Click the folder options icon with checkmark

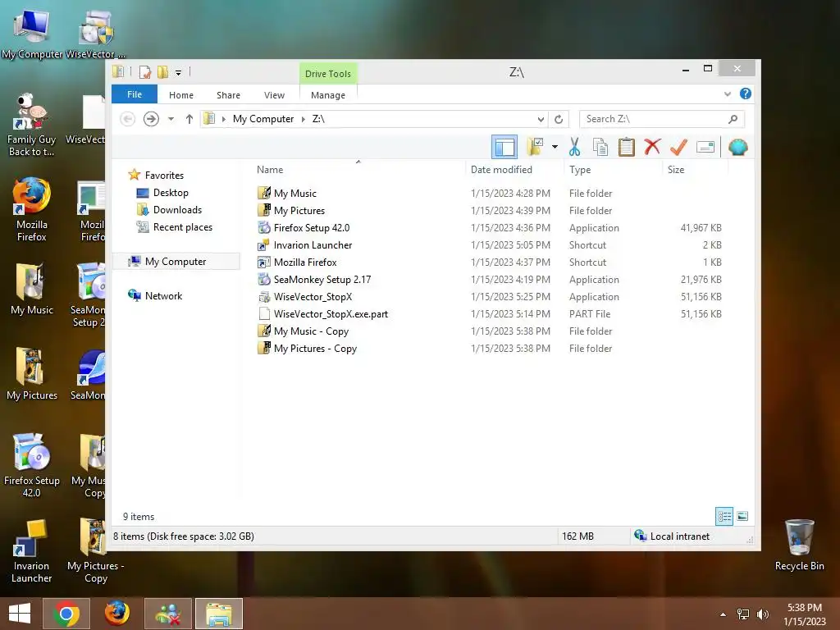point(535,147)
